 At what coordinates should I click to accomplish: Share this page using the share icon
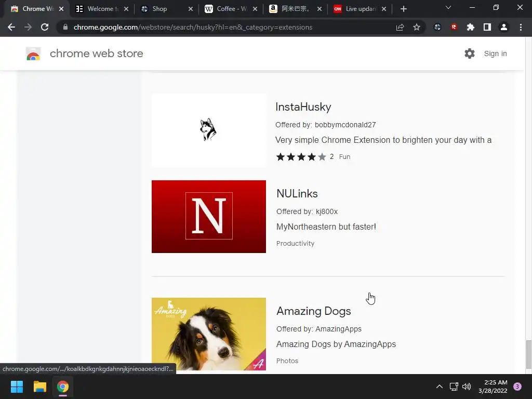click(400, 27)
